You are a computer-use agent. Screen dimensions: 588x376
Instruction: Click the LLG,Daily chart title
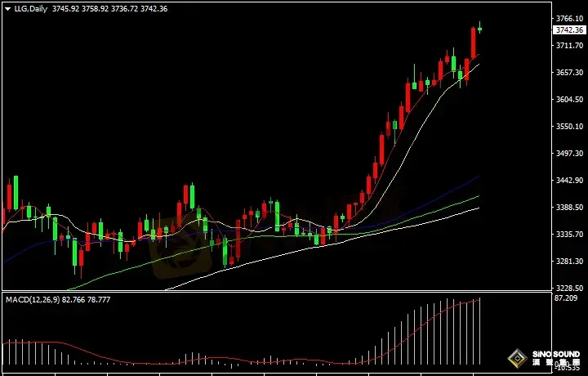[x=31, y=9]
